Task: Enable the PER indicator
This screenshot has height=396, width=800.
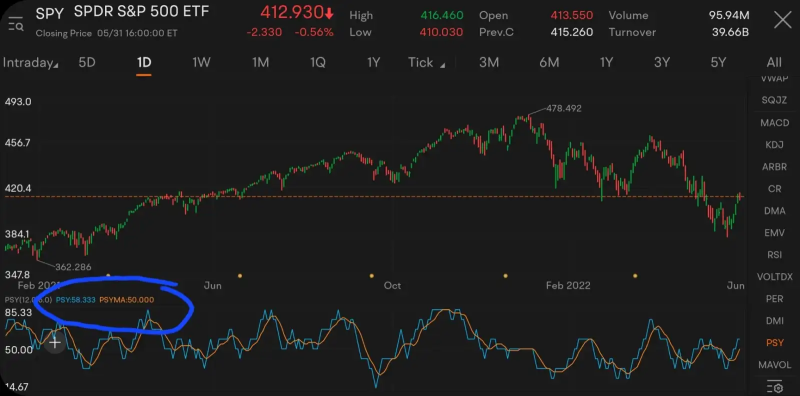Action: pos(774,299)
